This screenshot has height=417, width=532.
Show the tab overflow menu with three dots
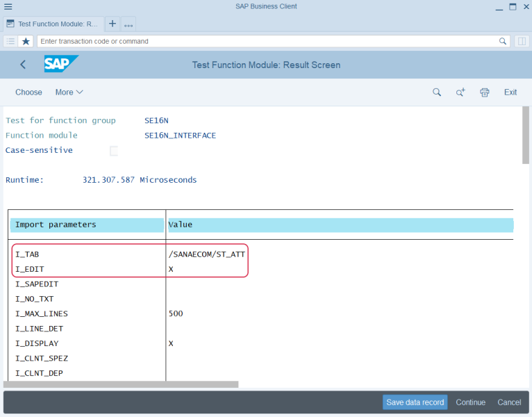[128, 24]
